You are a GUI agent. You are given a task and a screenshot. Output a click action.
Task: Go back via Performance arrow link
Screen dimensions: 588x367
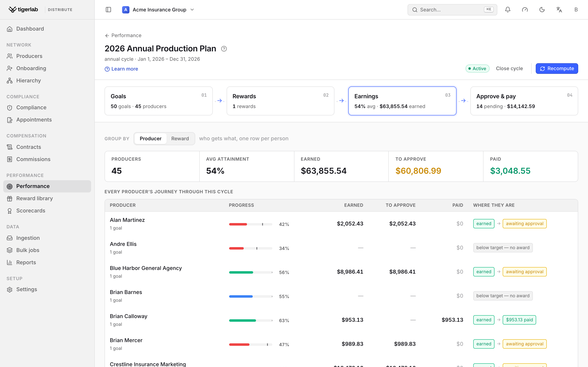pyautogui.click(x=123, y=35)
